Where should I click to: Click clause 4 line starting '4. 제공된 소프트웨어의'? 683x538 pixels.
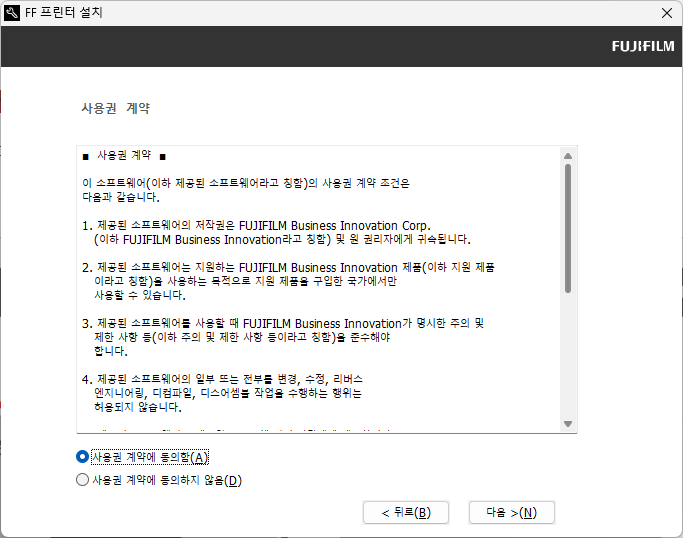point(222,379)
